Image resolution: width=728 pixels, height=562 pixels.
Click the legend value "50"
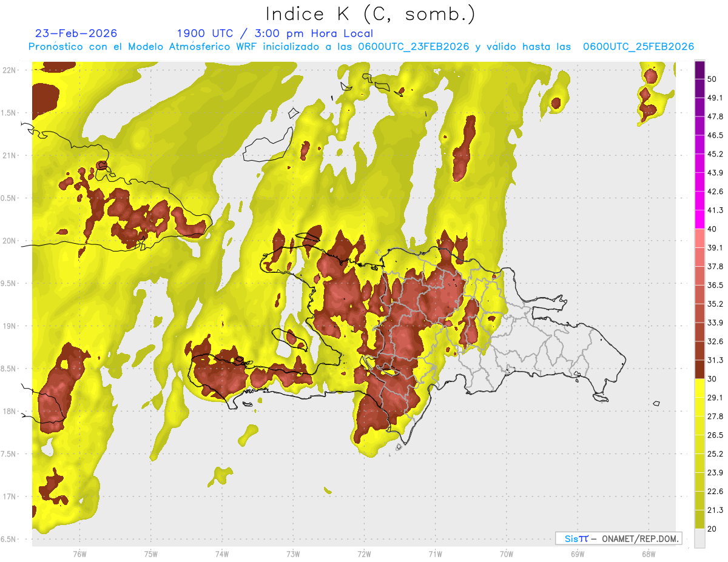[x=713, y=79]
